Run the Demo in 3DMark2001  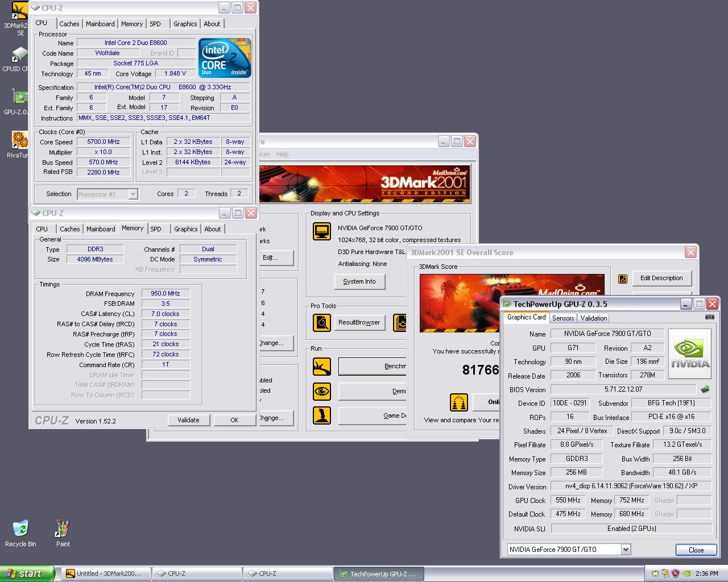(x=373, y=391)
